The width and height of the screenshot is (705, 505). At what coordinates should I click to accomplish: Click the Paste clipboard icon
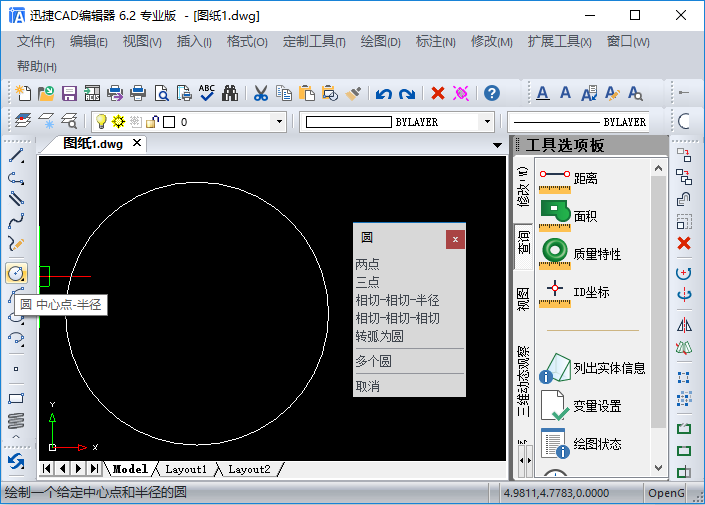pos(307,93)
